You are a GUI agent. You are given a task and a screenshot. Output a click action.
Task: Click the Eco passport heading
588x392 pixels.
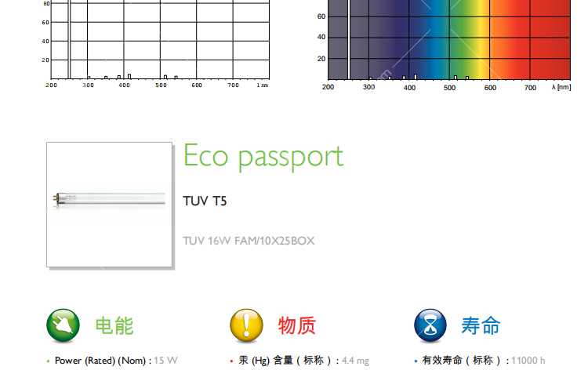263,156
